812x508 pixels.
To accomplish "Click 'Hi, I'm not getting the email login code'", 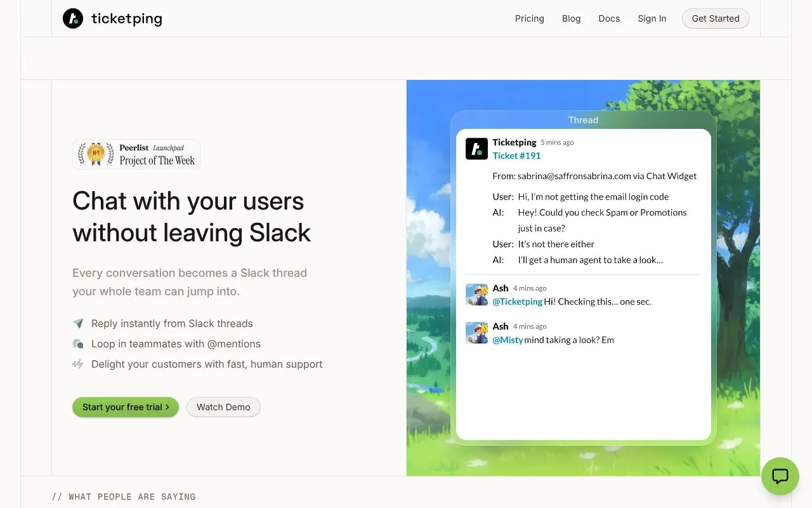I will pos(593,197).
